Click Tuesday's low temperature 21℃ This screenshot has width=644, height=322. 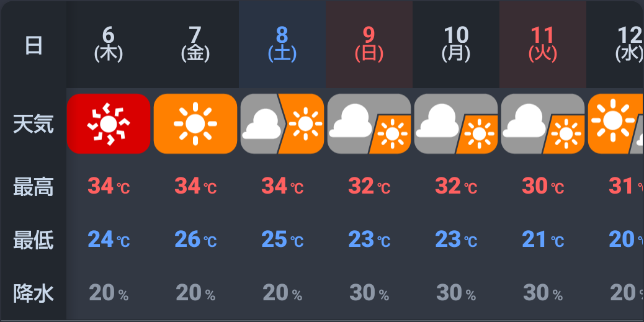pyautogui.click(x=543, y=239)
